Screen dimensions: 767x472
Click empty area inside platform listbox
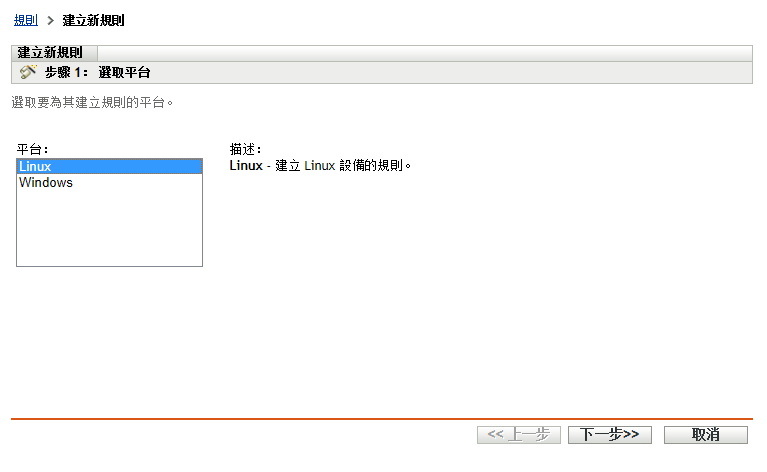(x=110, y=227)
